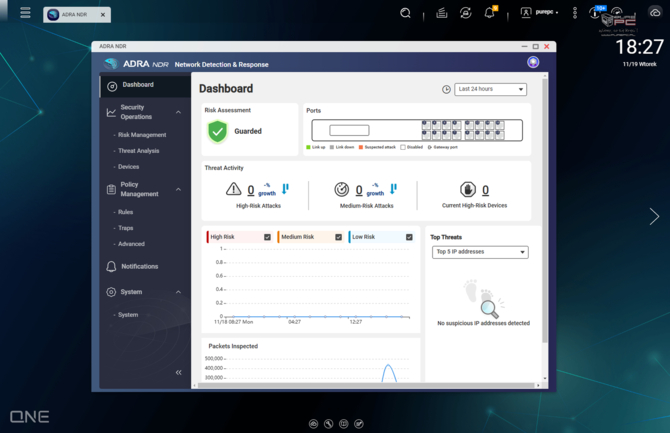Click the fourth round icon in the bottom dock
670x433 pixels.
(x=359, y=424)
